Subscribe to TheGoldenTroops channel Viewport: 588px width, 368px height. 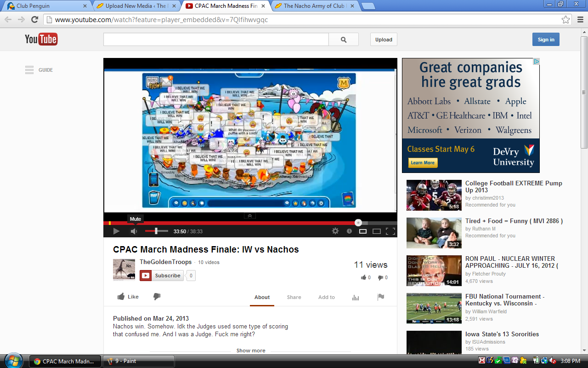coord(162,276)
